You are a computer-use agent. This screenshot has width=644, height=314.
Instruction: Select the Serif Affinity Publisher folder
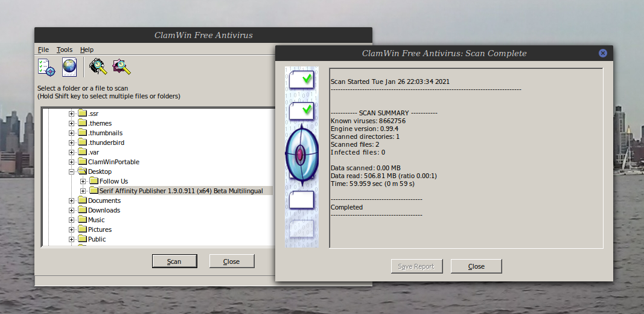point(181,191)
